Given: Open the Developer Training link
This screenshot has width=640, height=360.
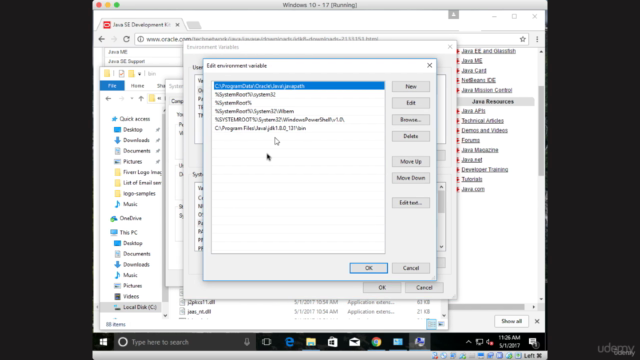Looking at the screenshot, I should point(484,169).
